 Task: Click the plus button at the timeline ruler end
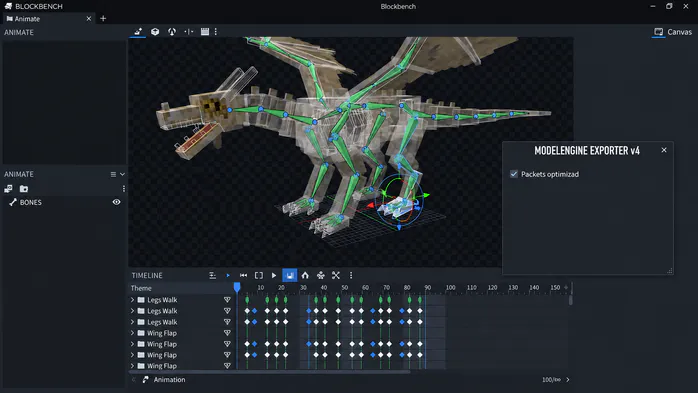(566, 288)
